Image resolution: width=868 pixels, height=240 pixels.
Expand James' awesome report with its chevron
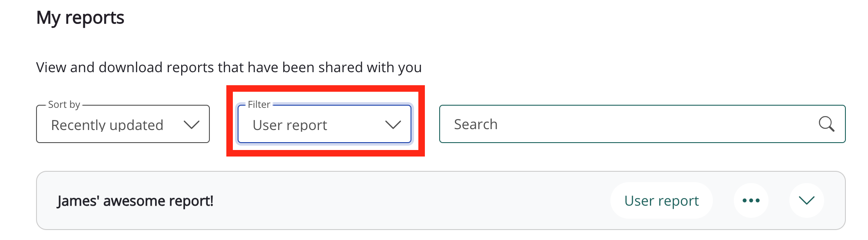pos(806,200)
